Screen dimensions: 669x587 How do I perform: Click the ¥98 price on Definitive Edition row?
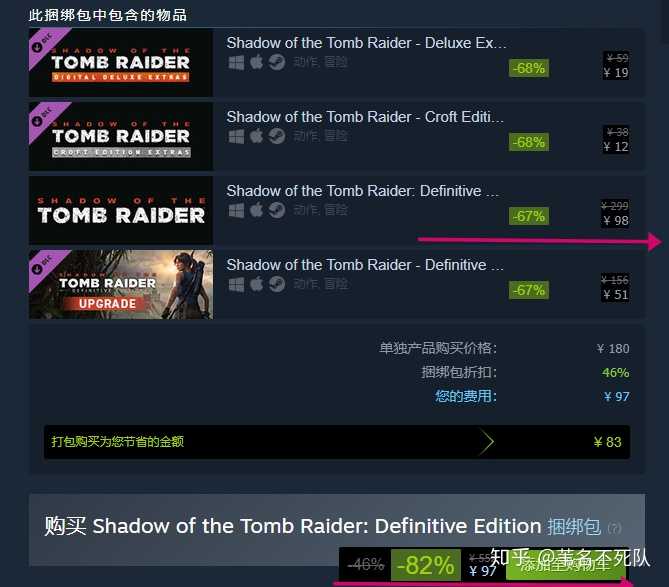615,221
